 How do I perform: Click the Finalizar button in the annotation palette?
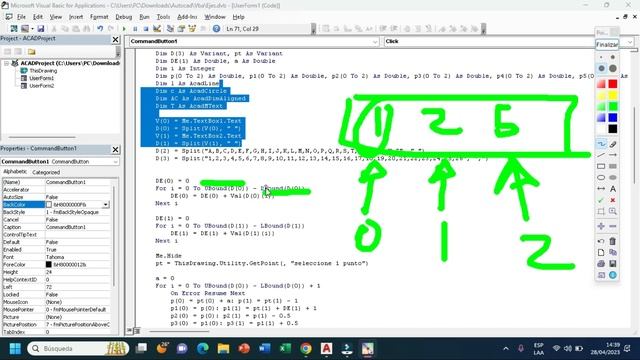coord(607,44)
